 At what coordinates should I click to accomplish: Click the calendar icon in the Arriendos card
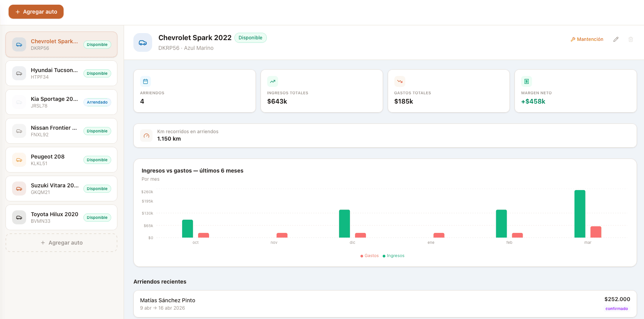pyautogui.click(x=145, y=81)
